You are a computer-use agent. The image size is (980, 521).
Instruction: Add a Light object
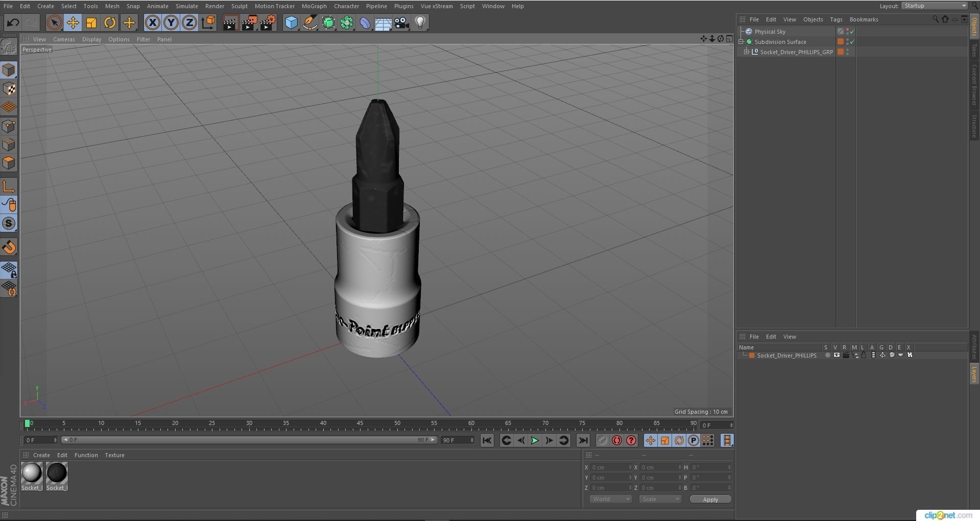point(420,22)
